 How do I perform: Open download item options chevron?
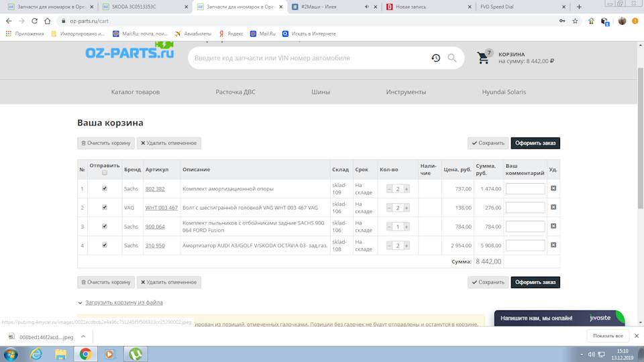[x=83, y=337]
